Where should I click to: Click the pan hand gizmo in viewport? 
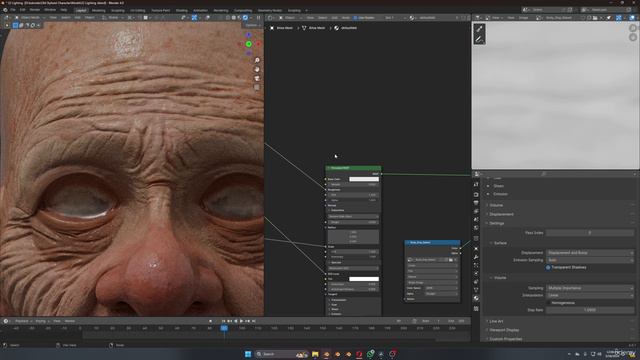tap(257, 69)
